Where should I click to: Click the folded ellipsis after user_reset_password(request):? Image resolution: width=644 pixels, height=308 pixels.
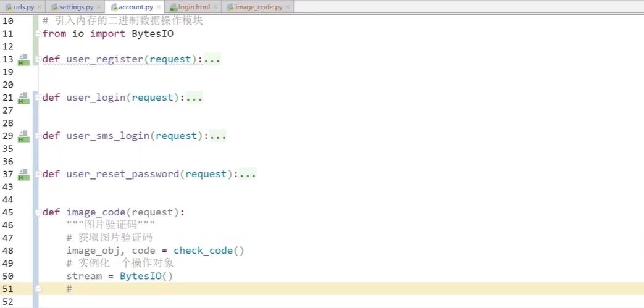pos(248,174)
